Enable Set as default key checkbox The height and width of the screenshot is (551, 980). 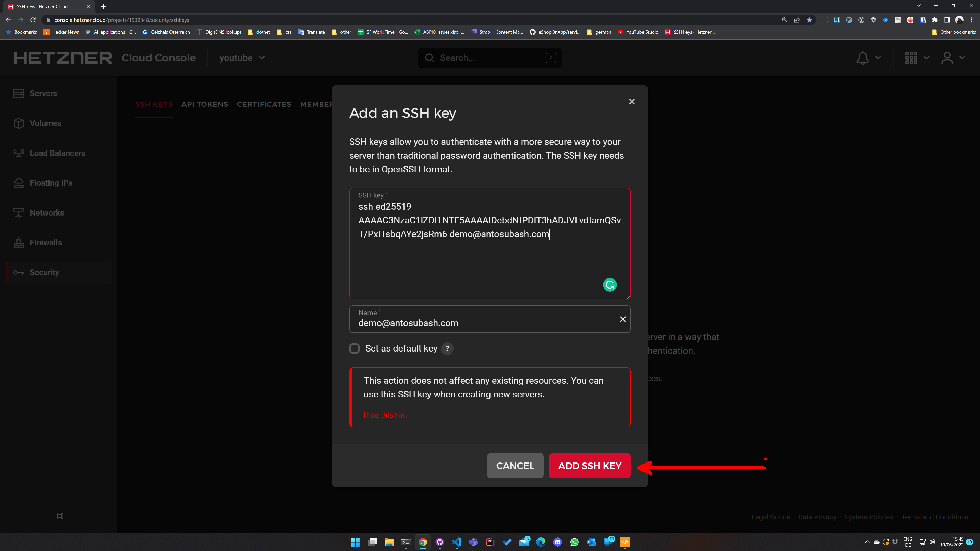coord(354,348)
